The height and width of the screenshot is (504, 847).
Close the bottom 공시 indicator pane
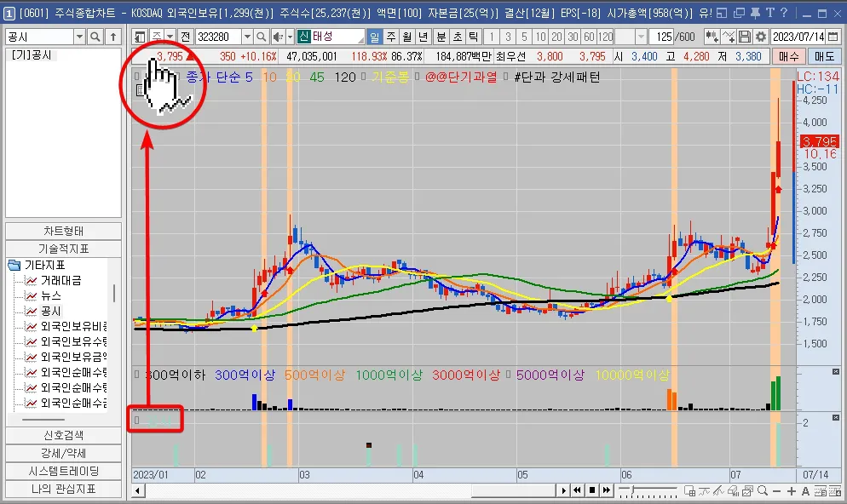(836, 418)
